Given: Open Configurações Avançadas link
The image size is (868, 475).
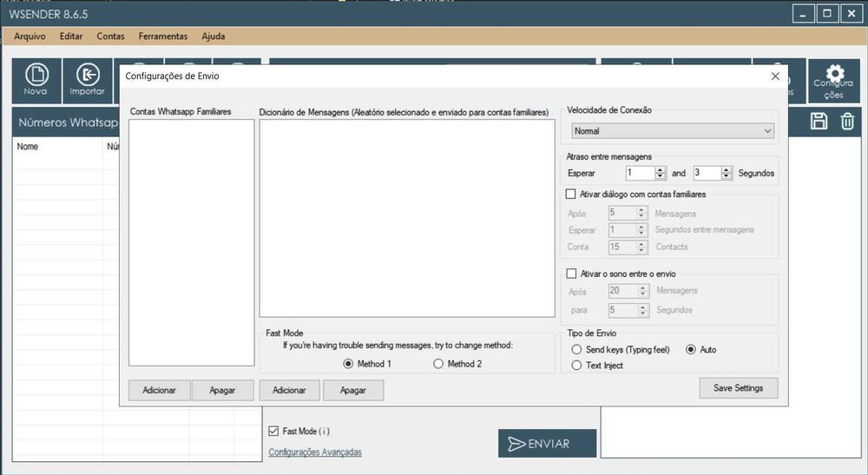Looking at the screenshot, I should pyautogui.click(x=315, y=452).
